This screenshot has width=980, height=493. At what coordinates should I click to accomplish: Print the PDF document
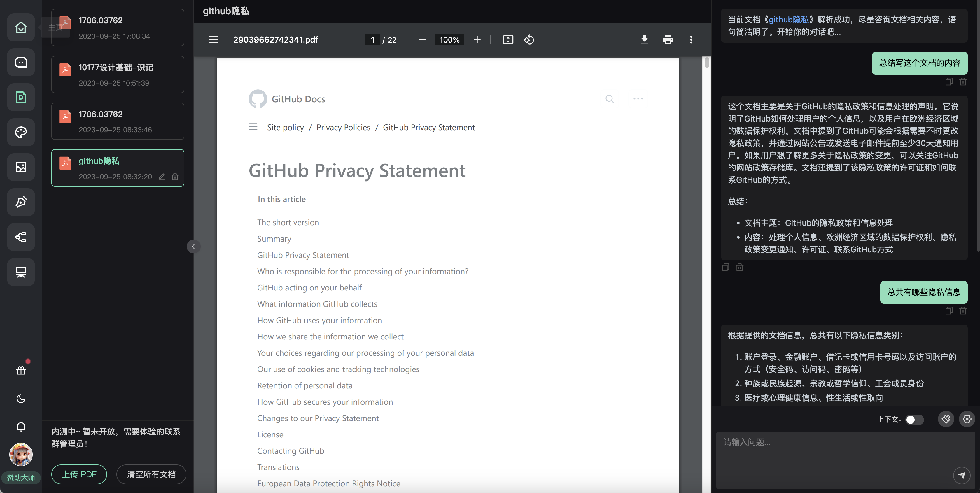click(668, 40)
